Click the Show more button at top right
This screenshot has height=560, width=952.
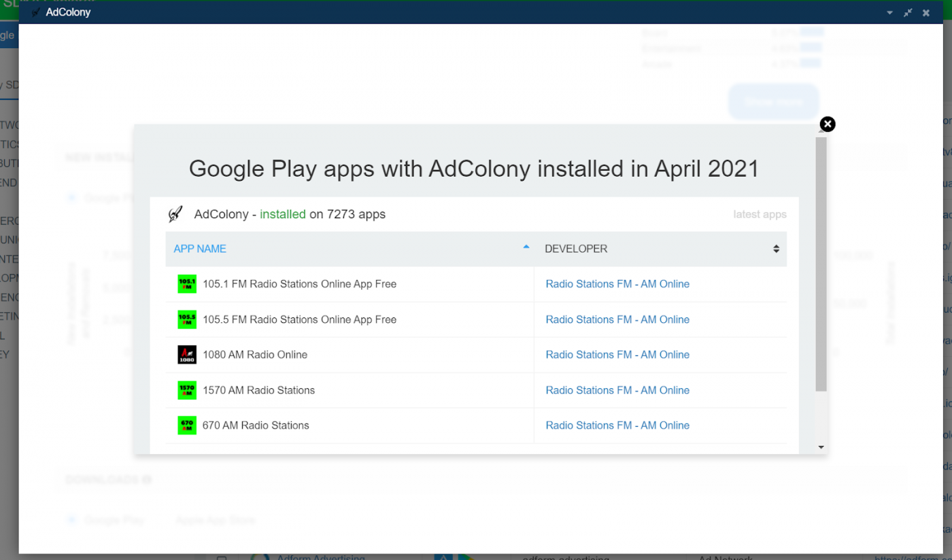[x=773, y=101]
